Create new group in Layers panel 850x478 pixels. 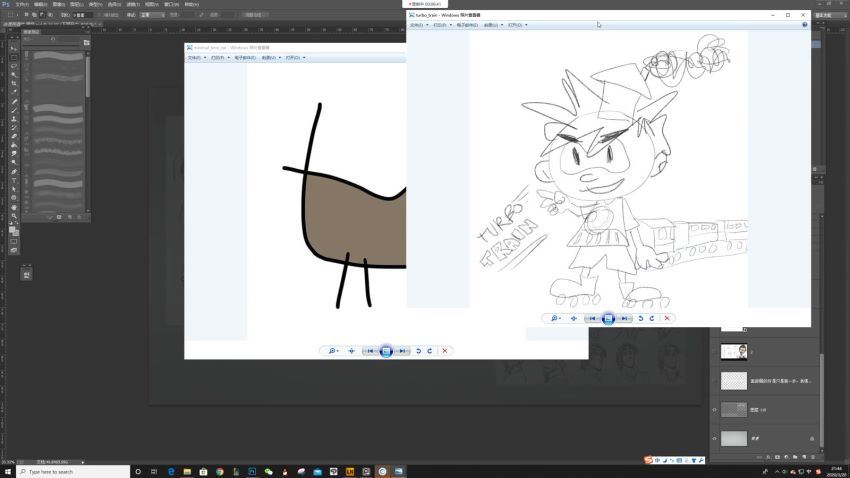click(795, 457)
